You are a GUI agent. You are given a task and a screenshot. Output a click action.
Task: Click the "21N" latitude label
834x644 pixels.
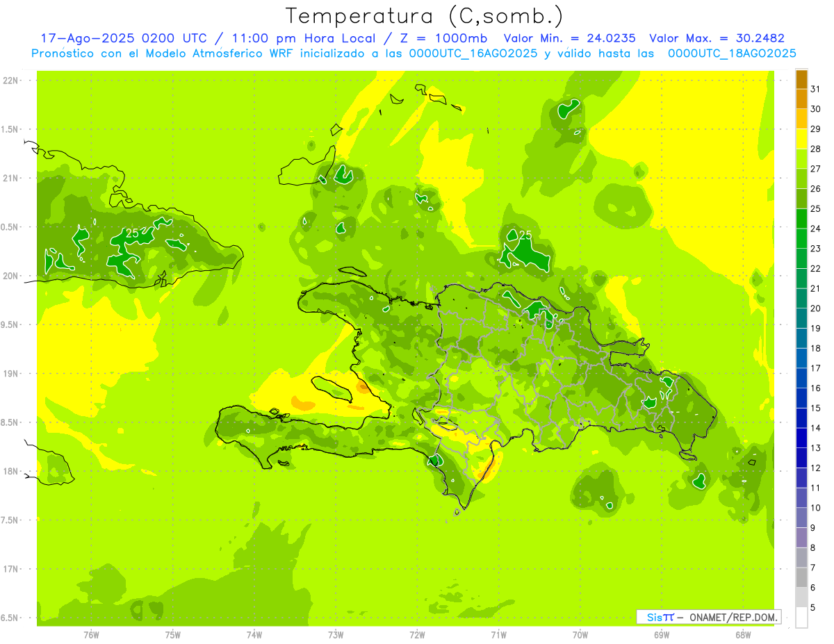[x=10, y=179]
